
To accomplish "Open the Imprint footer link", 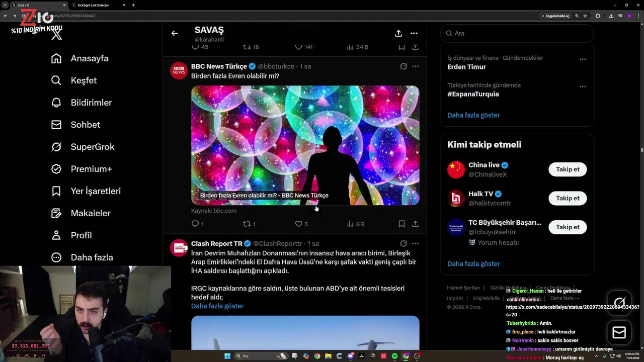I will point(455,298).
